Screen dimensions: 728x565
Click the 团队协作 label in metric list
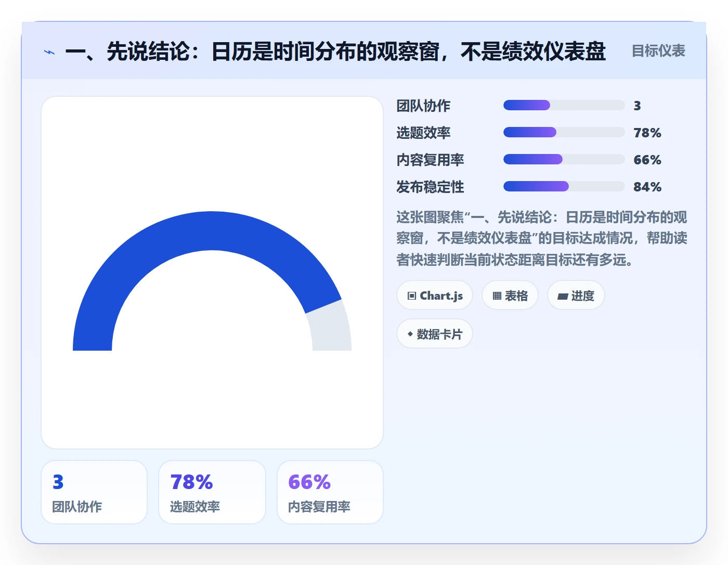(423, 106)
